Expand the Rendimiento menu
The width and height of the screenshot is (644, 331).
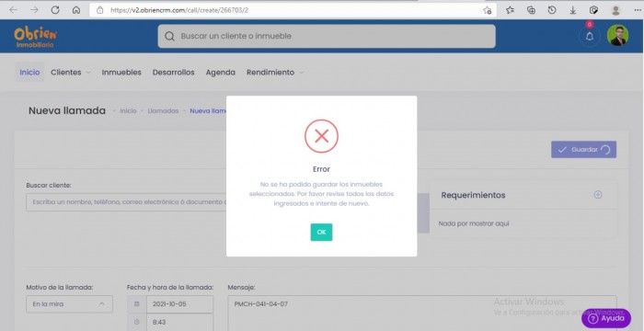click(275, 73)
